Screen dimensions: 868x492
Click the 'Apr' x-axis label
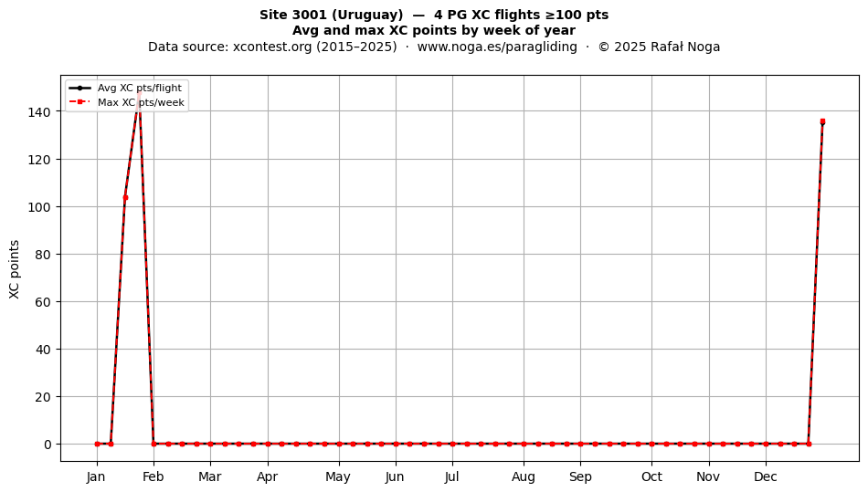pos(268,476)
